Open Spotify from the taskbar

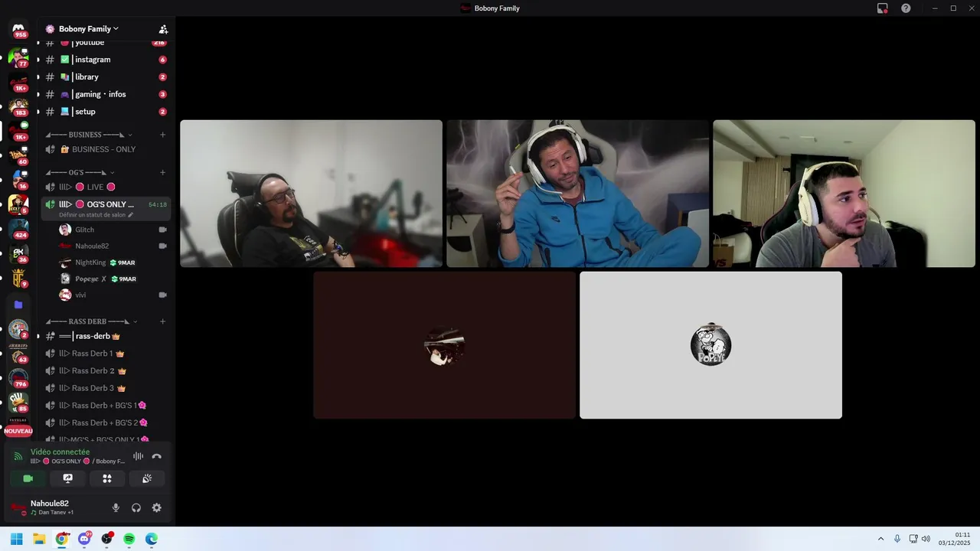[x=129, y=539]
